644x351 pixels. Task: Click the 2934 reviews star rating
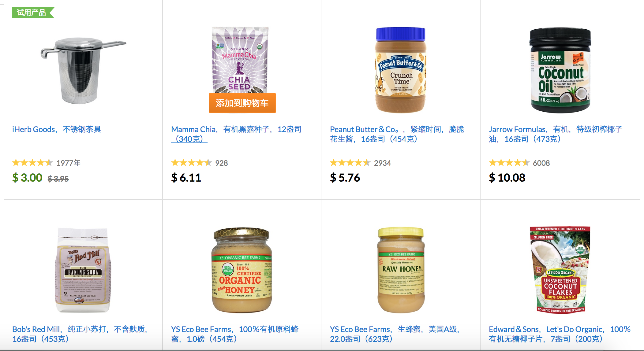[350, 163]
